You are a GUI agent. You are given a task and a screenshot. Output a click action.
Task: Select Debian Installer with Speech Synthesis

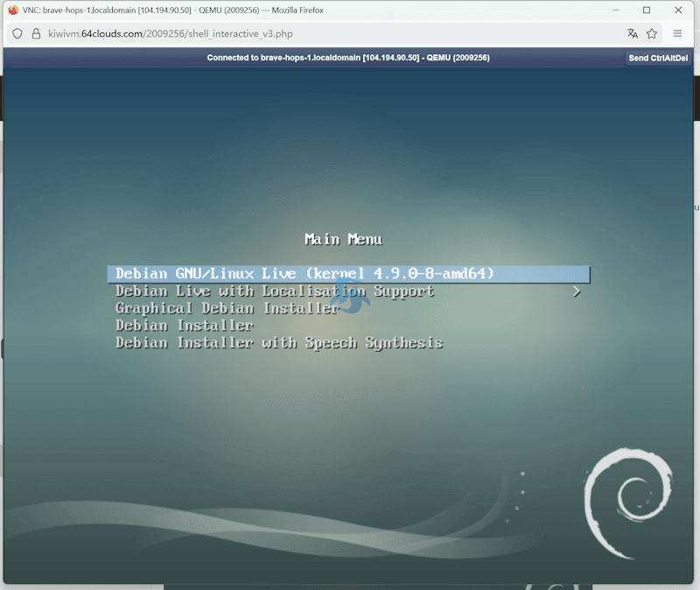[279, 343]
